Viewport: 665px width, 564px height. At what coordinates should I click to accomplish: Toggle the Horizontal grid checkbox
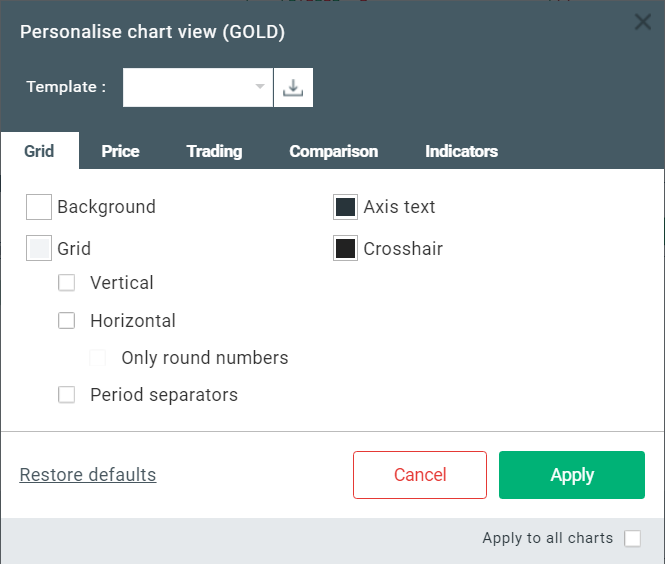tap(67, 321)
